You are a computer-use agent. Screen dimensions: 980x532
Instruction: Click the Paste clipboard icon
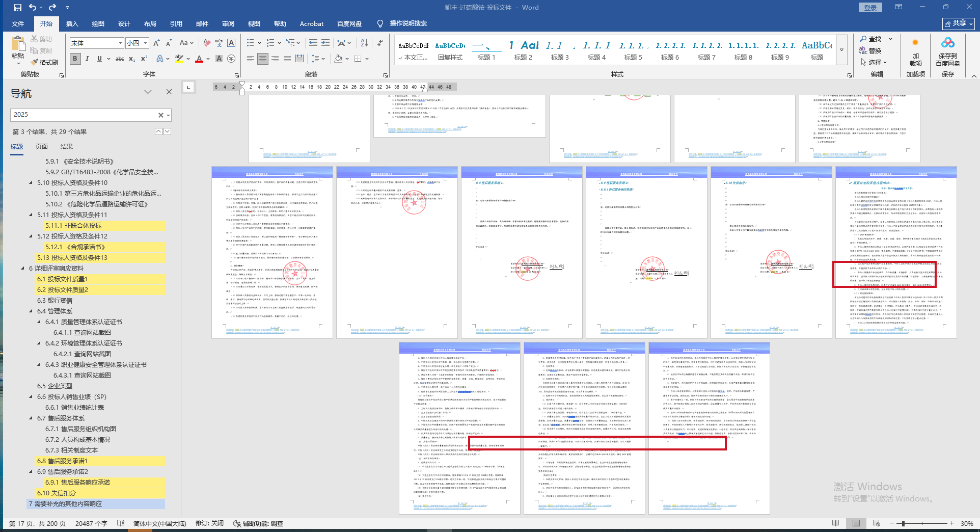tap(18, 45)
